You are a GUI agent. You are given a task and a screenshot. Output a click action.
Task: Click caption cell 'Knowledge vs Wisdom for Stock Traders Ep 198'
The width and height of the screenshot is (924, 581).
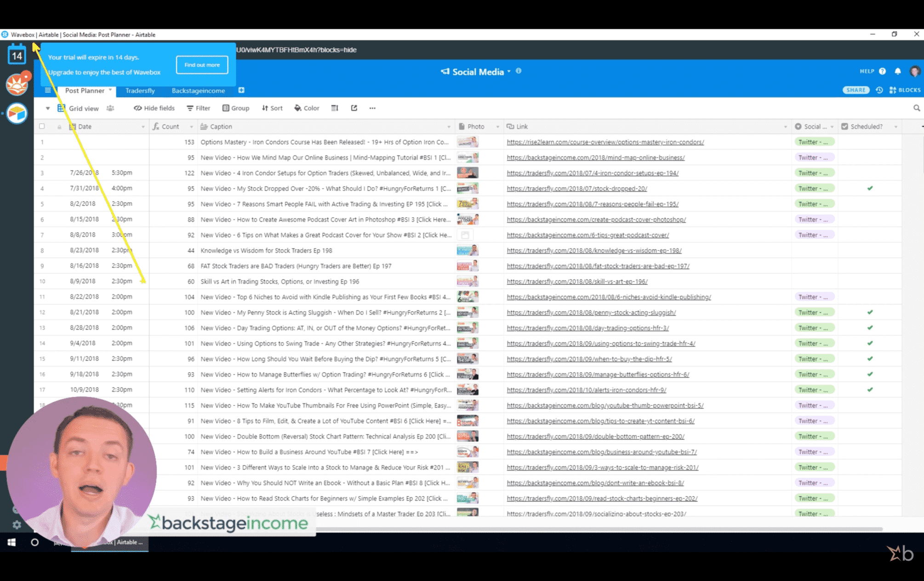coord(326,250)
